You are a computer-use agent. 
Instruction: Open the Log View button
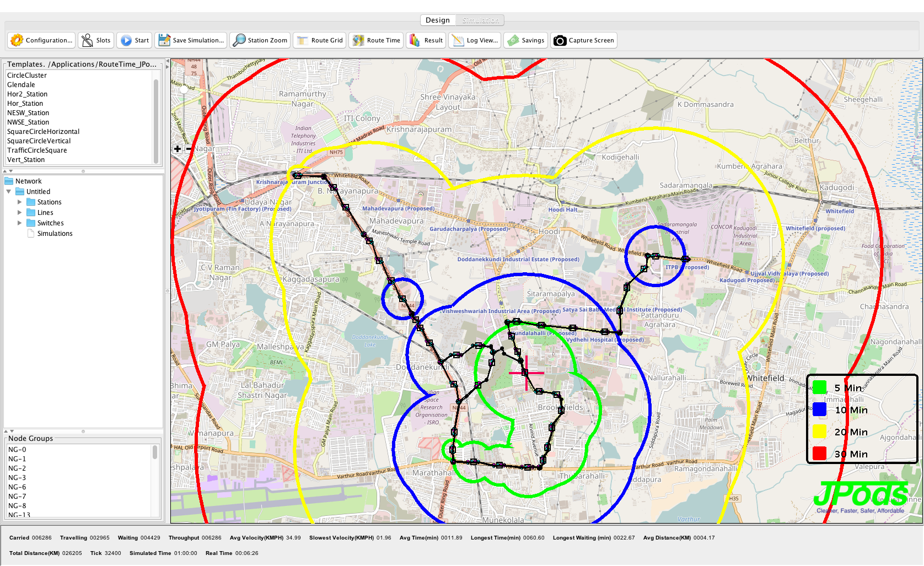[458, 40]
